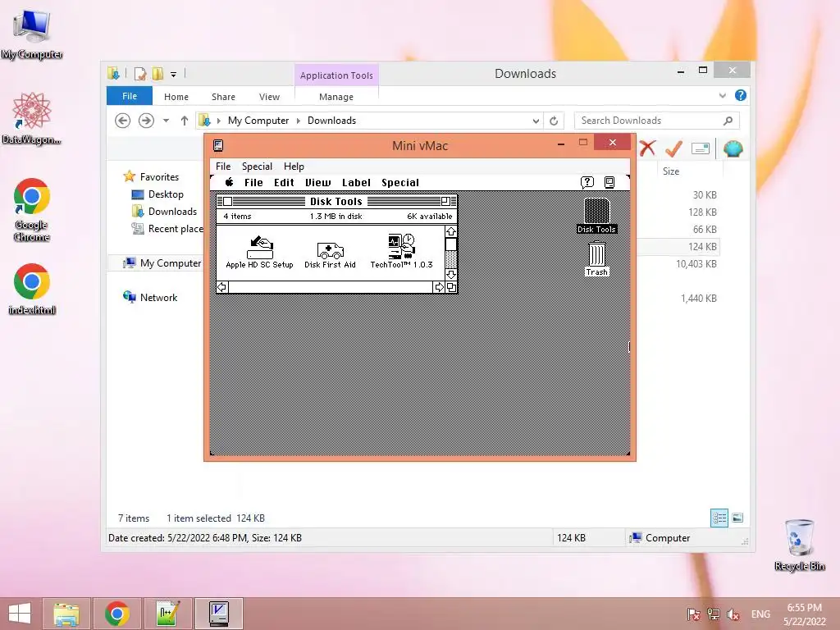This screenshot has height=630, width=840.
Task: Select Favorites in the navigation pane
Action: [x=159, y=177]
